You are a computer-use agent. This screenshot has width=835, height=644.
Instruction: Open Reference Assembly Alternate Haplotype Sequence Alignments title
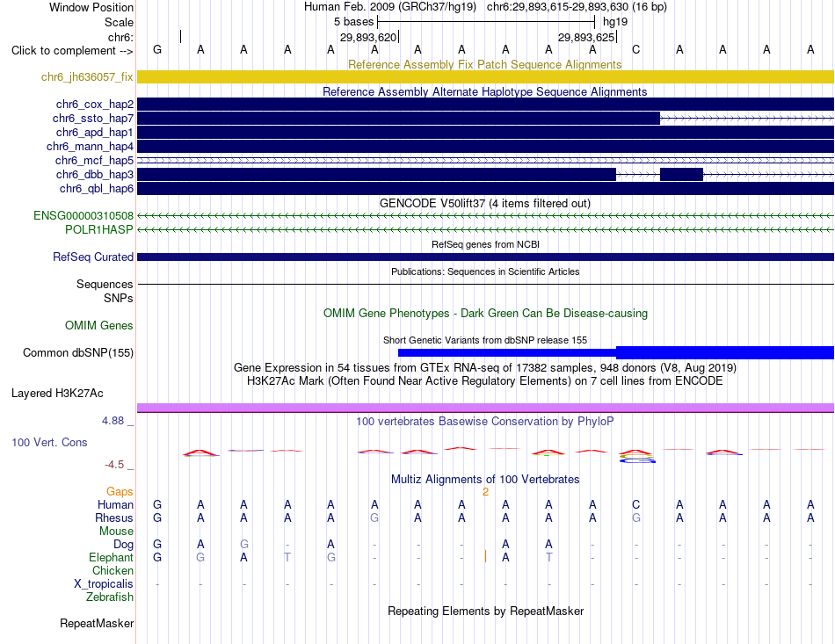pos(485,91)
